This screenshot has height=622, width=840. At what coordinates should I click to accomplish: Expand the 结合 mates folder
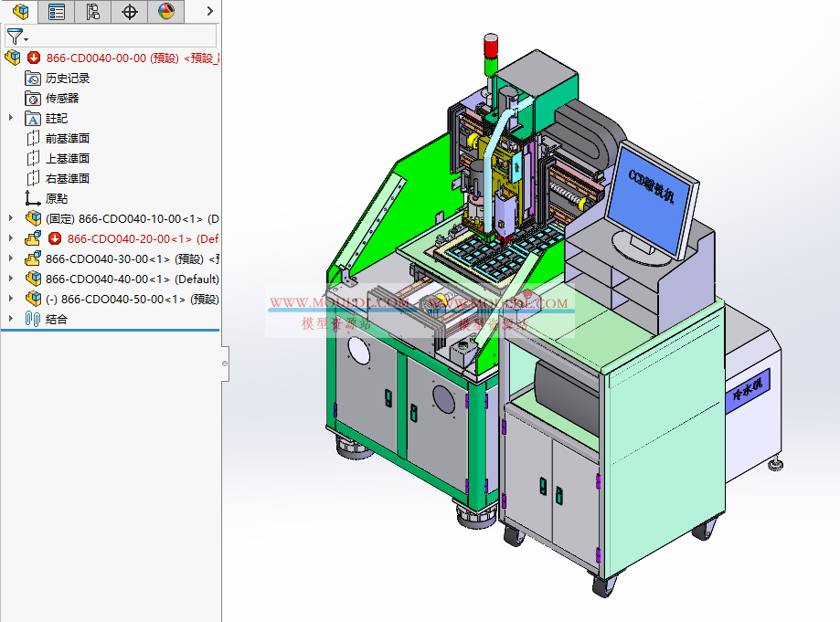[11, 318]
